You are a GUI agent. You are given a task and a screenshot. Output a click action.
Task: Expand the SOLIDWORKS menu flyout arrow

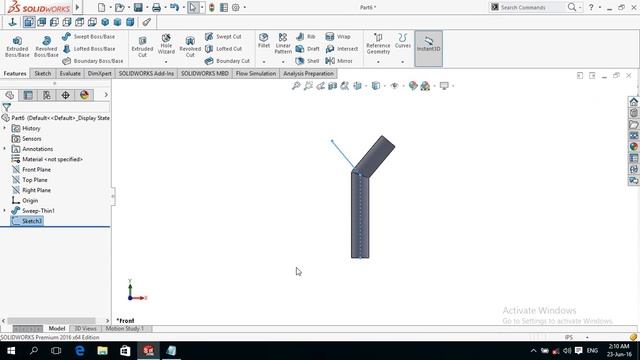point(77,7)
